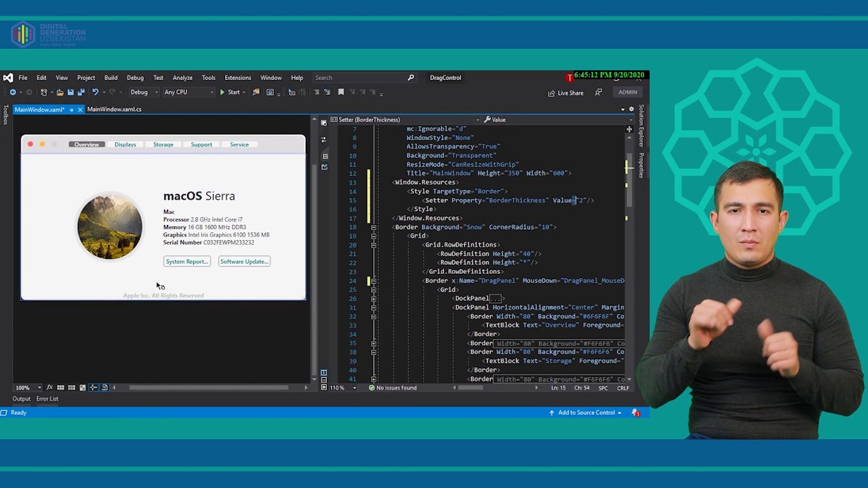Click the search magnifier icon

tap(410, 77)
